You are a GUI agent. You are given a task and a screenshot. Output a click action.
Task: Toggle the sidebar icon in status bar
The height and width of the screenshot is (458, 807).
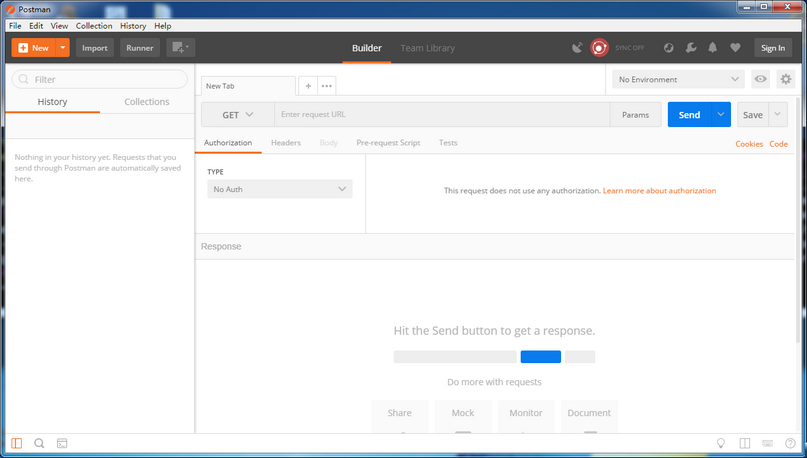pyautogui.click(x=16, y=443)
